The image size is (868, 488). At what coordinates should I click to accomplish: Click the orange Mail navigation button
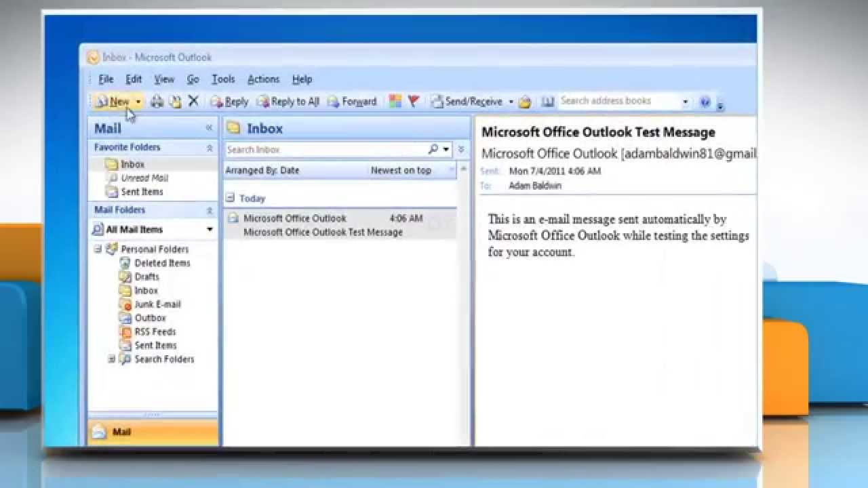(153, 432)
